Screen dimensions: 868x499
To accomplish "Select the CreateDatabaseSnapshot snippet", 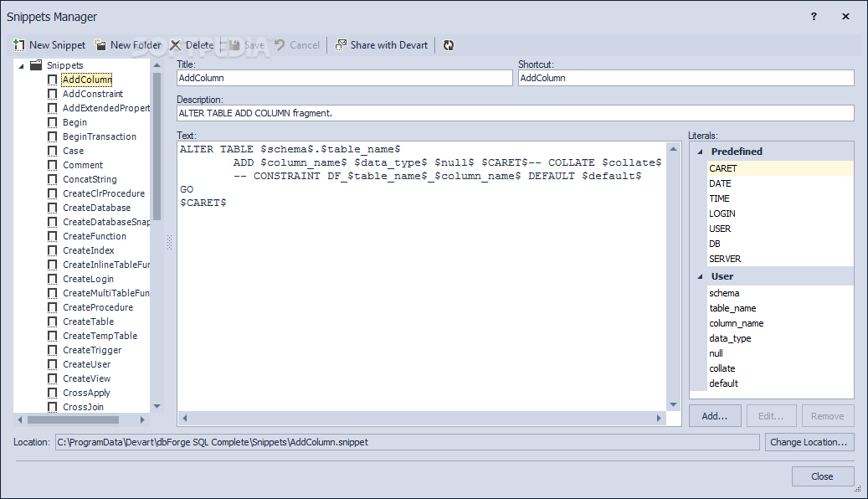I will (x=105, y=222).
